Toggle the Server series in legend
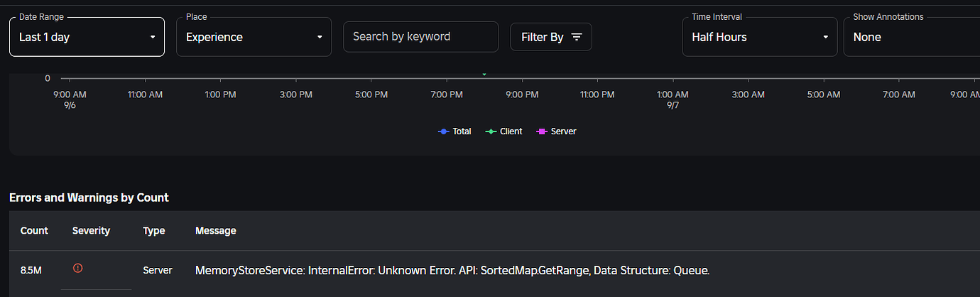This screenshot has width=980, height=297. [x=557, y=131]
